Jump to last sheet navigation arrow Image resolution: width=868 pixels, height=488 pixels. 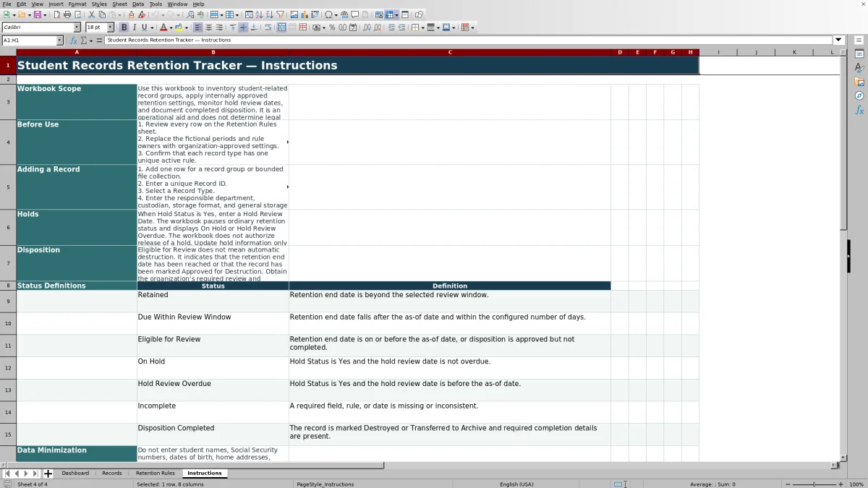(x=36, y=474)
